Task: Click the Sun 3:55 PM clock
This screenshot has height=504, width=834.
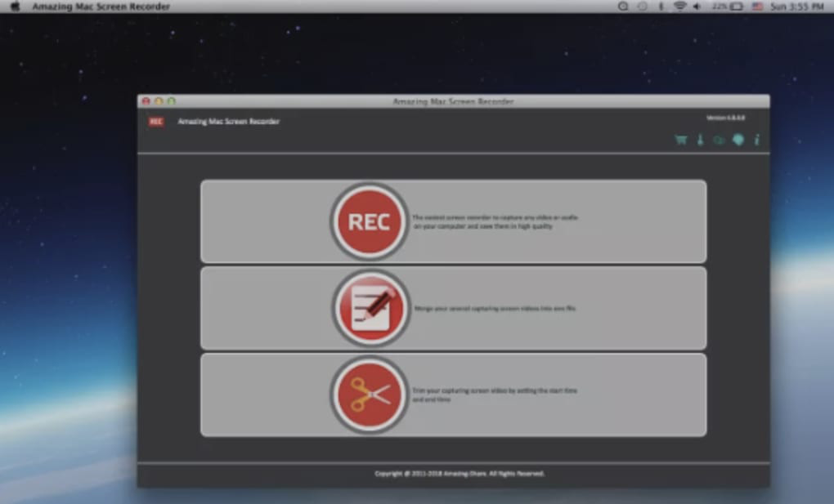Action: (796, 7)
